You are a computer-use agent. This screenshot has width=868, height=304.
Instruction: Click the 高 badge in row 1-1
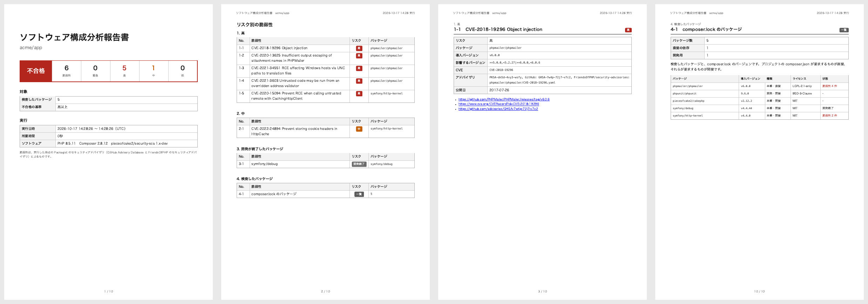coord(359,48)
